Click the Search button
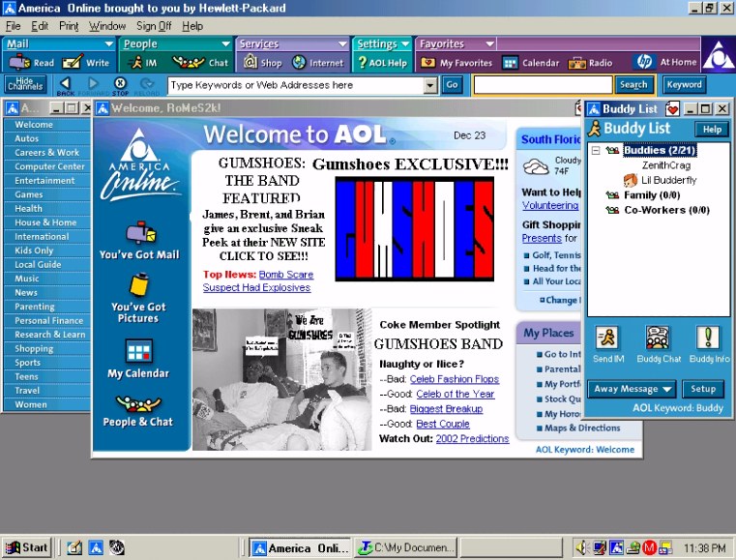 (633, 85)
